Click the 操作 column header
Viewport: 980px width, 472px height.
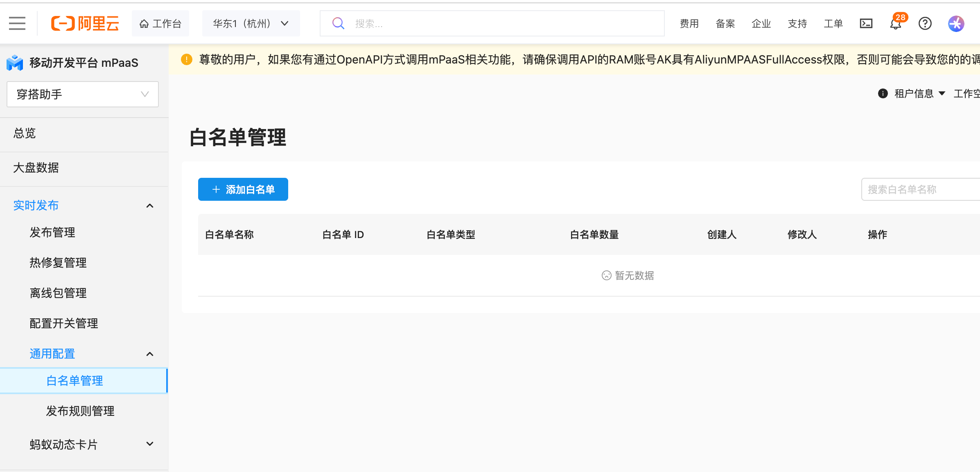(877, 234)
